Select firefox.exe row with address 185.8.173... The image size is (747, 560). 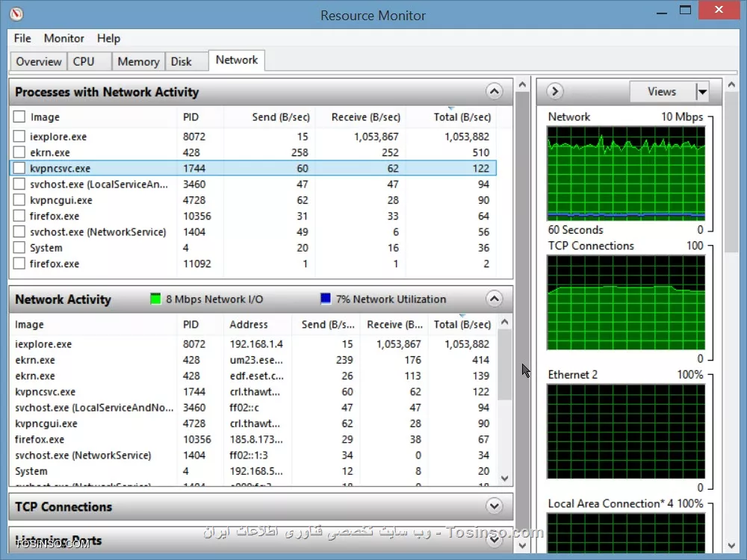(x=254, y=439)
